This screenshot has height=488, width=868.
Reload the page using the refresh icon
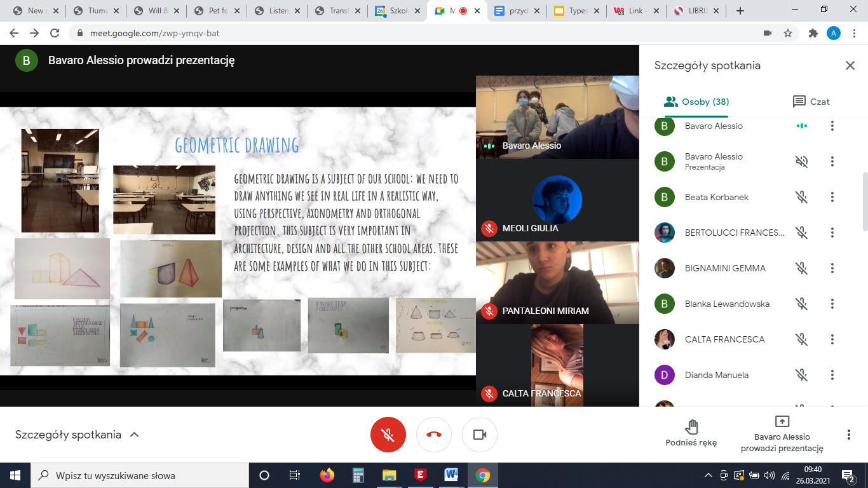pos(55,33)
